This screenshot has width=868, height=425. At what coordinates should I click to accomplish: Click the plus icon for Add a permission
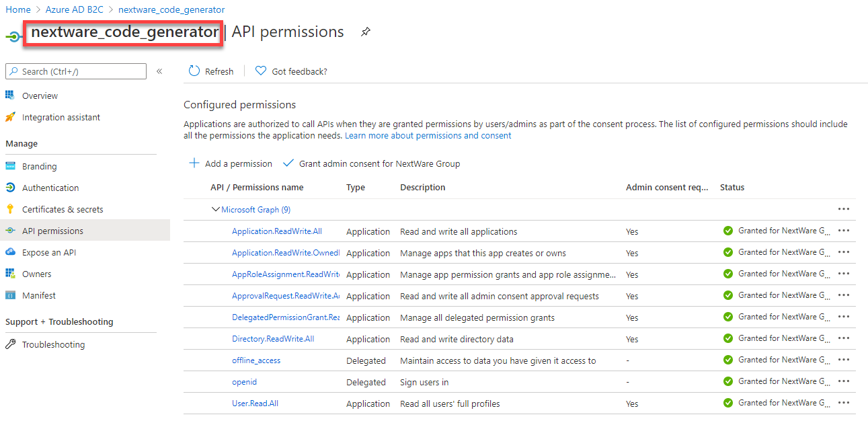[194, 163]
